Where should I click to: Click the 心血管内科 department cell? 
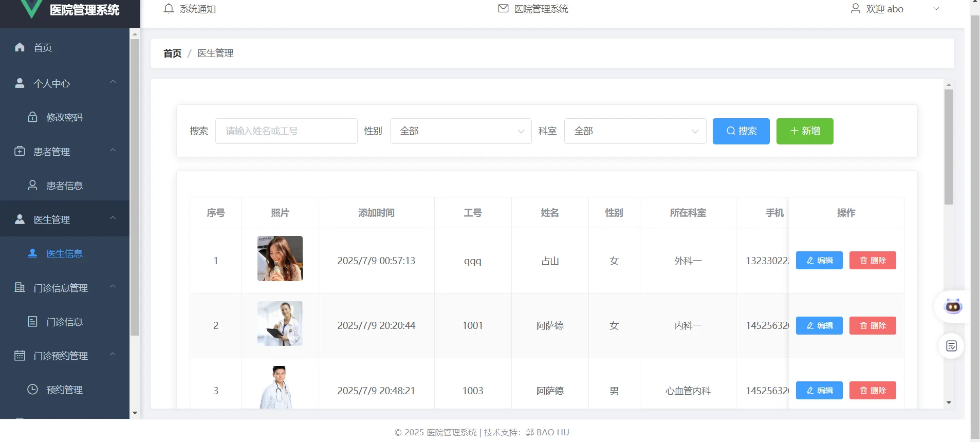688,391
